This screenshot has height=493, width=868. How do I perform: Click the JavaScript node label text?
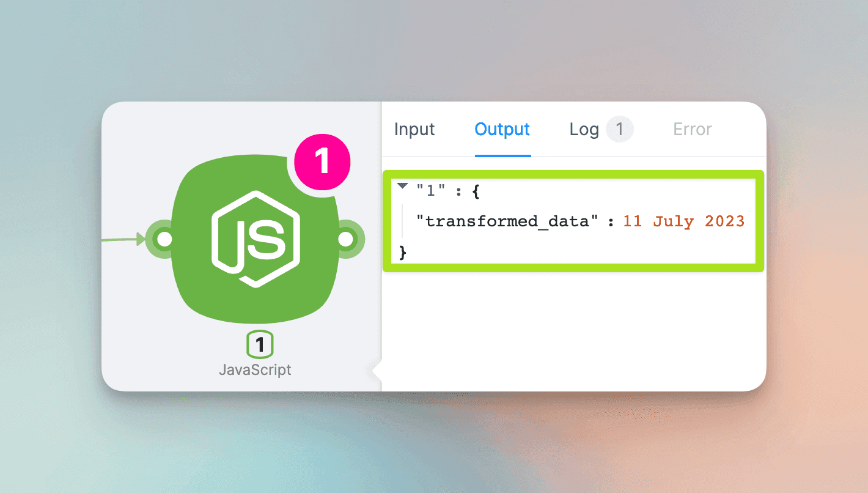tap(255, 370)
